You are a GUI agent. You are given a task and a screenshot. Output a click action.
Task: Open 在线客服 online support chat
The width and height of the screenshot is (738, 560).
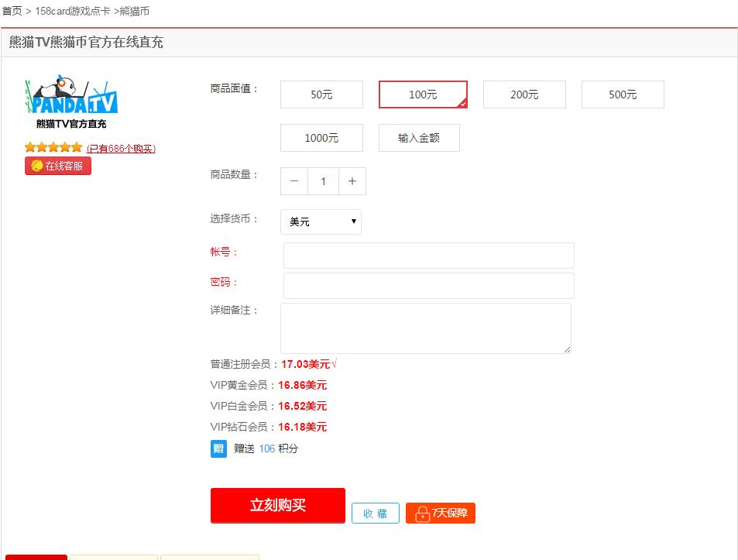pos(58,166)
